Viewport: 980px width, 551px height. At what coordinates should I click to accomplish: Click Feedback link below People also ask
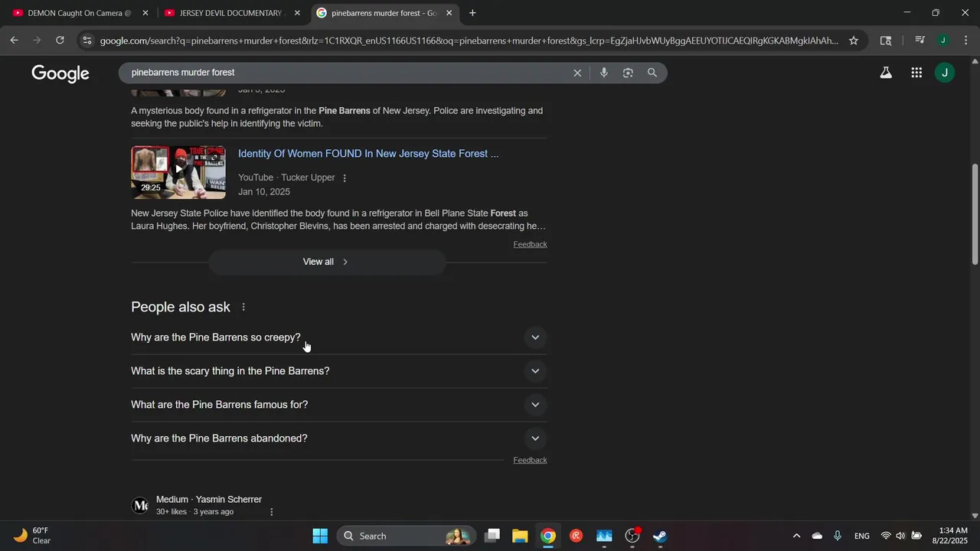point(530,460)
